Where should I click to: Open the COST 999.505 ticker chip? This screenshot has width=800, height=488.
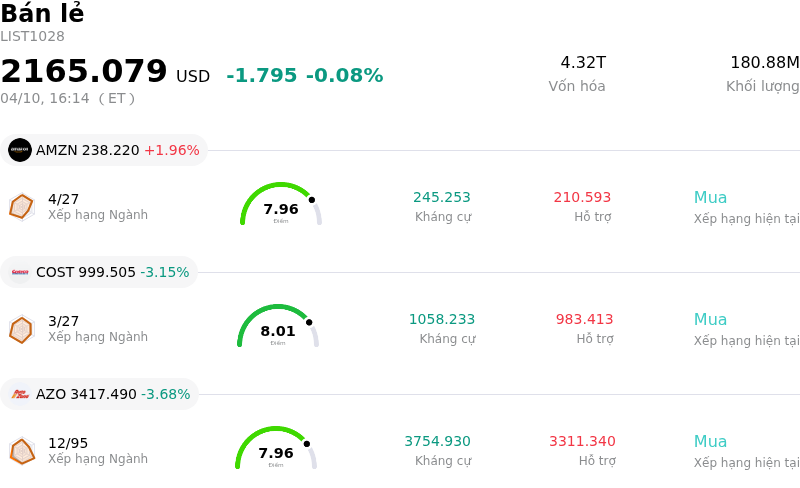(x=99, y=272)
